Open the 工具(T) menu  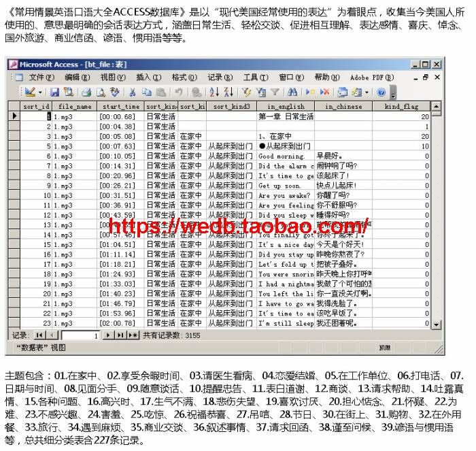pyautogui.click(x=256, y=78)
